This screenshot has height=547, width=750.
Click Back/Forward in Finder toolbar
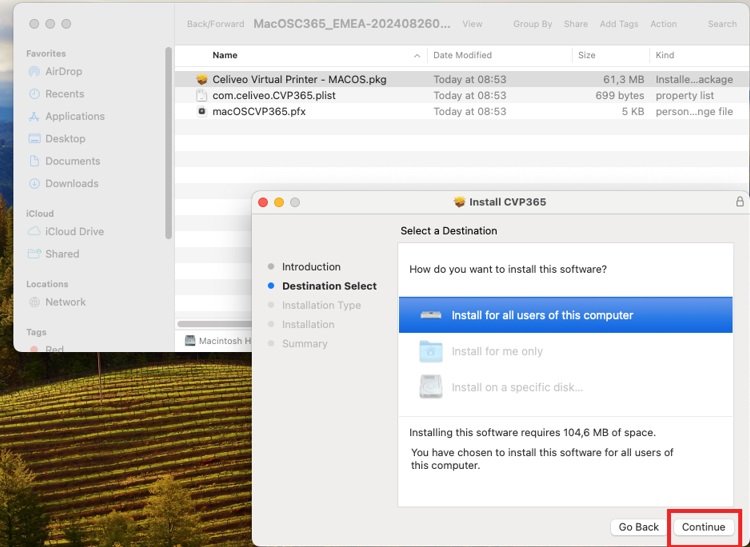pyautogui.click(x=215, y=24)
